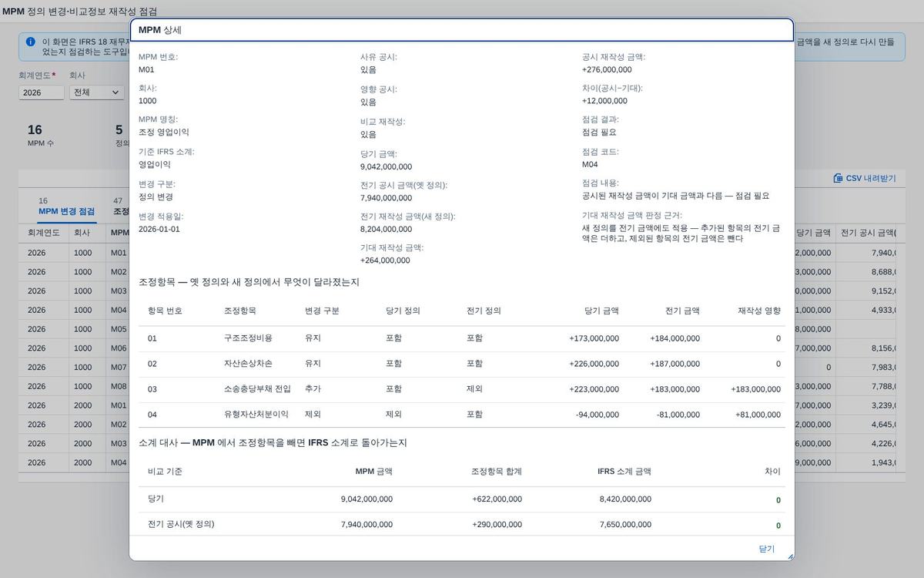This screenshot has height=578, width=924.
Task: Click the IFRS 소계 금액 column header
Action: [x=624, y=472]
